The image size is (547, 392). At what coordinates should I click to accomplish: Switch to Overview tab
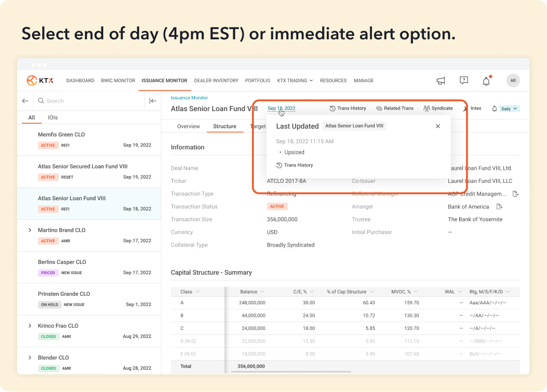(x=188, y=126)
